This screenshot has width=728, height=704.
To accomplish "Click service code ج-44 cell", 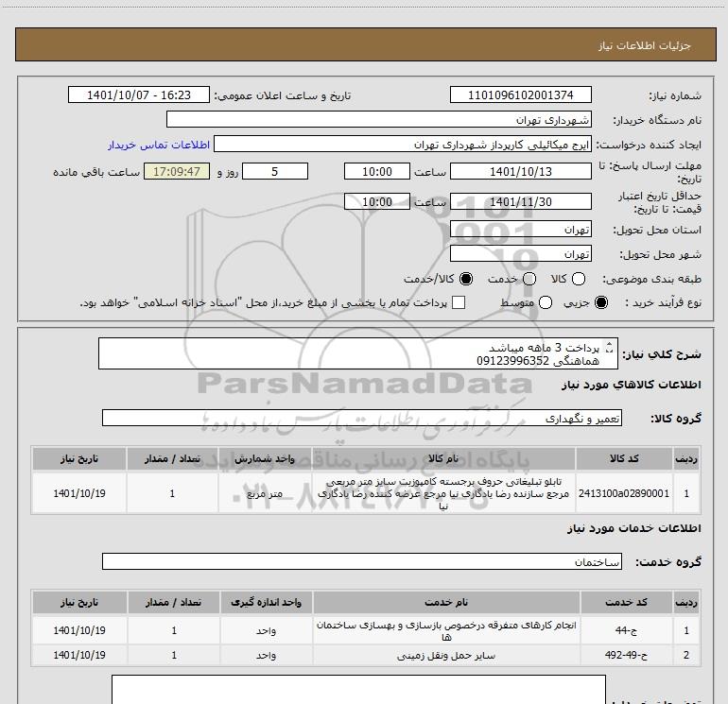I will coord(626,630).
